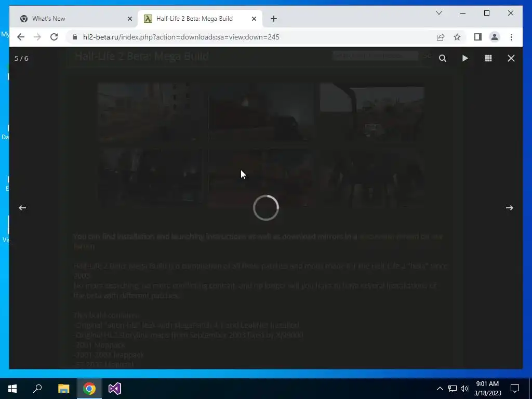This screenshot has width=532, height=399.
Task: Open taskbar search
Action: pyautogui.click(x=37, y=389)
